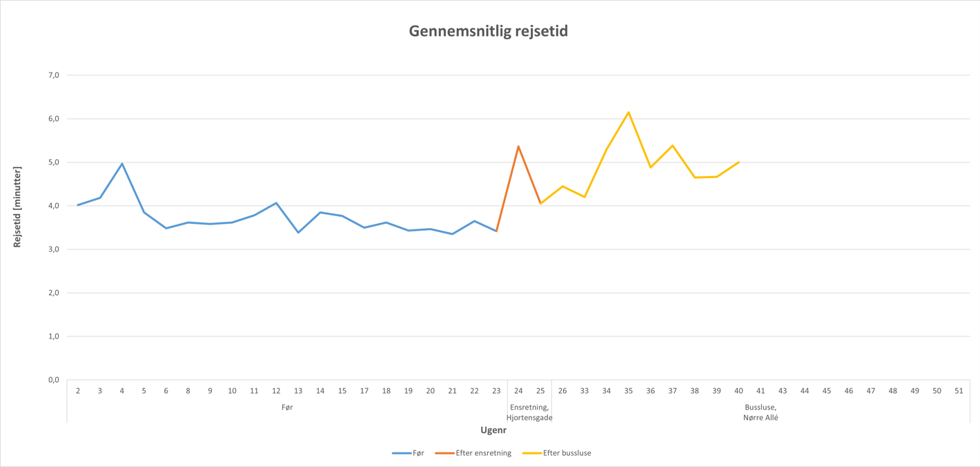Select the Ugenr horizontal axis title
The width and height of the screenshot is (980, 467).
(493, 430)
